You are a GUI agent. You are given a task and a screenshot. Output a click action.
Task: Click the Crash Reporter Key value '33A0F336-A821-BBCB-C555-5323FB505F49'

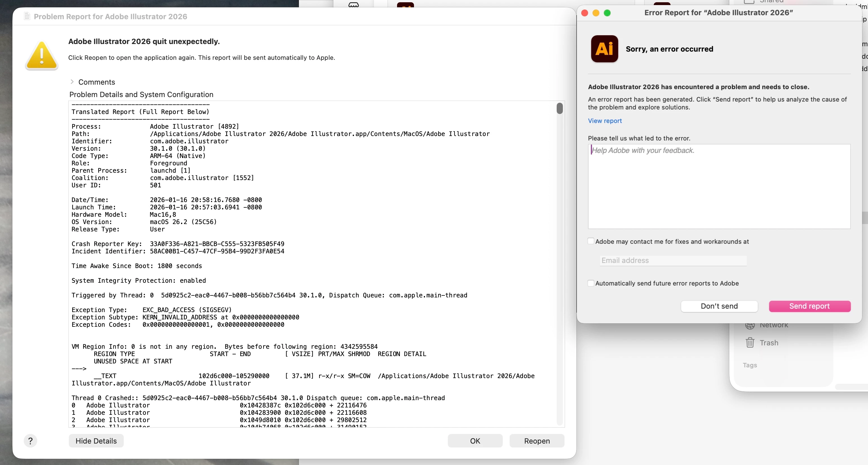pos(217,244)
